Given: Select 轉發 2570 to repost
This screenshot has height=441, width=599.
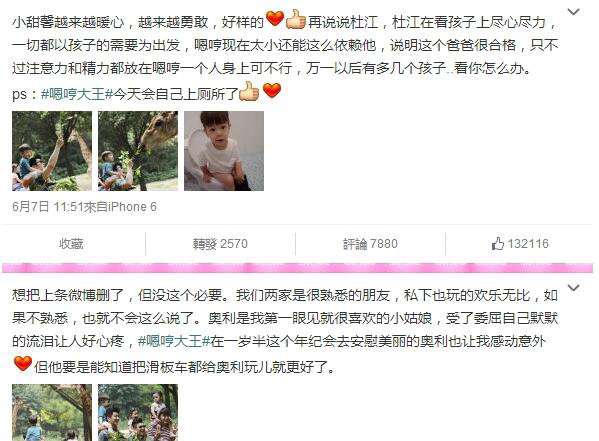Looking at the screenshot, I should [x=220, y=244].
